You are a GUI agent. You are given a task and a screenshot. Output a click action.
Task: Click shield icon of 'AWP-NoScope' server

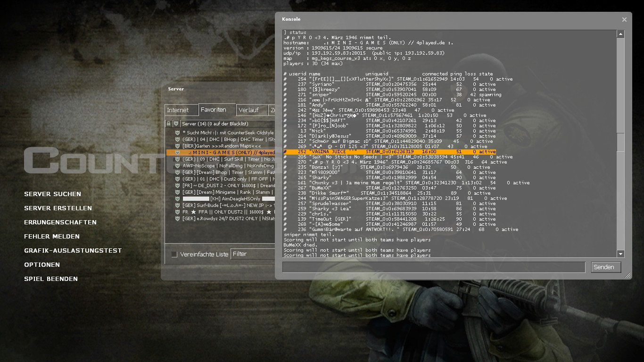(x=178, y=166)
